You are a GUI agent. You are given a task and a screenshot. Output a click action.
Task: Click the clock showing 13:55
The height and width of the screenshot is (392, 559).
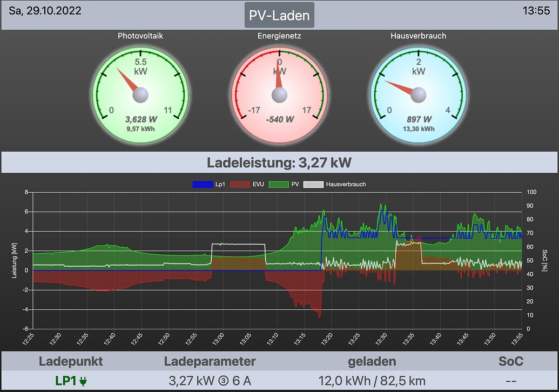click(537, 10)
